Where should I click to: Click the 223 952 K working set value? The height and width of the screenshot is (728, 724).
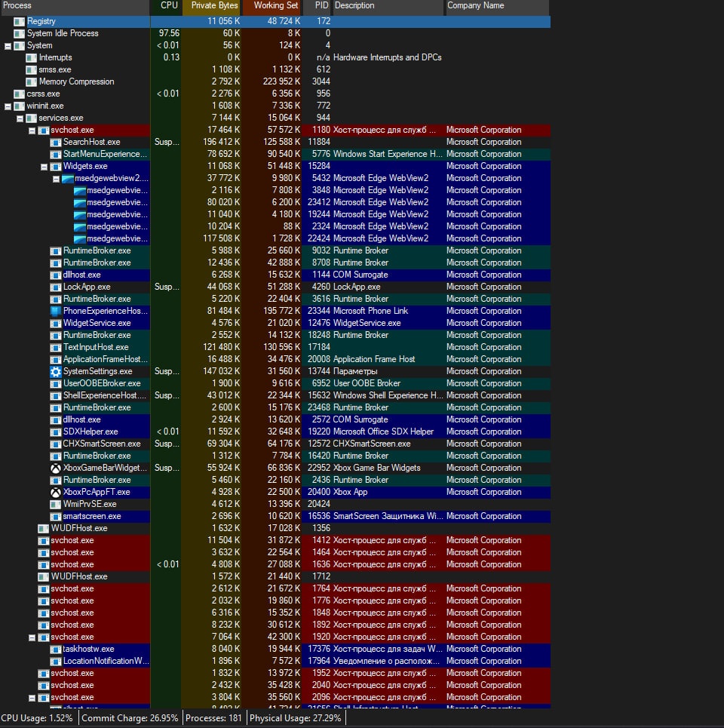coord(281,81)
